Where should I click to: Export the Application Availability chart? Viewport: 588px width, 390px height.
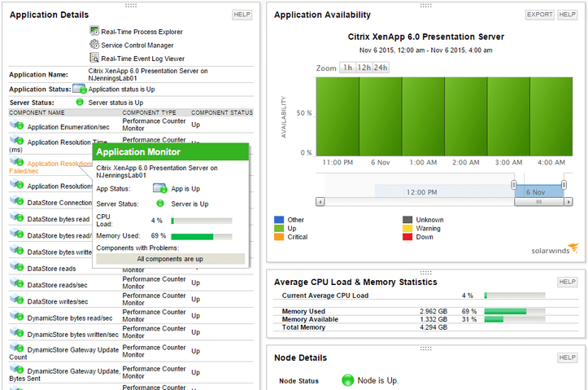(540, 15)
